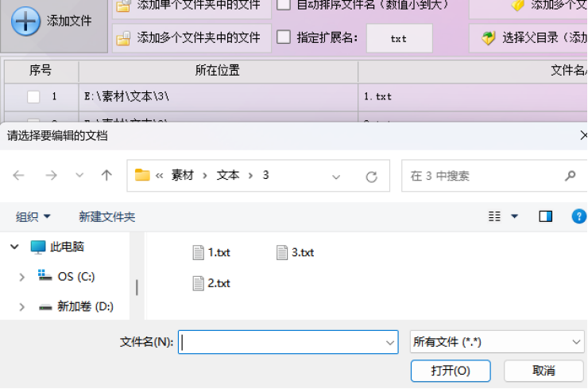The width and height of the screenshot is (588, 389).
Task: Close the file selection dialog
Action: click(583, 135)
